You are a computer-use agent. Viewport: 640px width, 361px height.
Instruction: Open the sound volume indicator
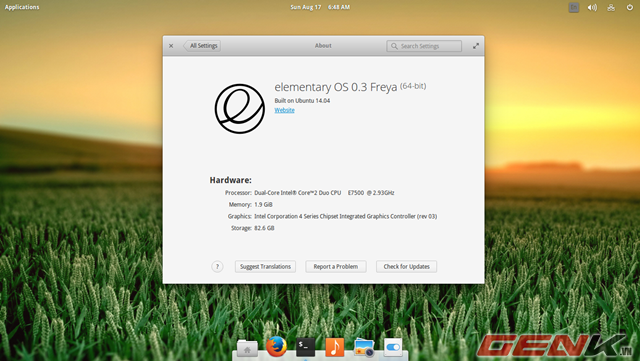click(x=592, y=7)
